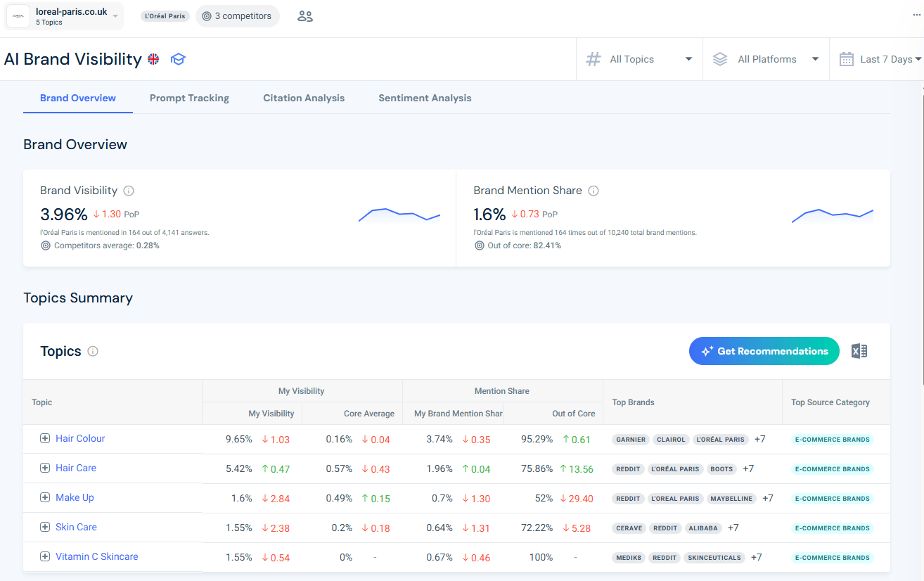Screen dimensions: 924x581
Task: Open the graduation cap learning icon
Action: [x=178, y=59]
